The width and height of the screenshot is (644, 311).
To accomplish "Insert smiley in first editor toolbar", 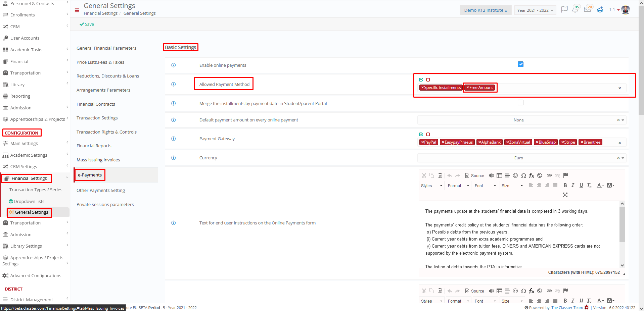I will (x=515, y=175).
